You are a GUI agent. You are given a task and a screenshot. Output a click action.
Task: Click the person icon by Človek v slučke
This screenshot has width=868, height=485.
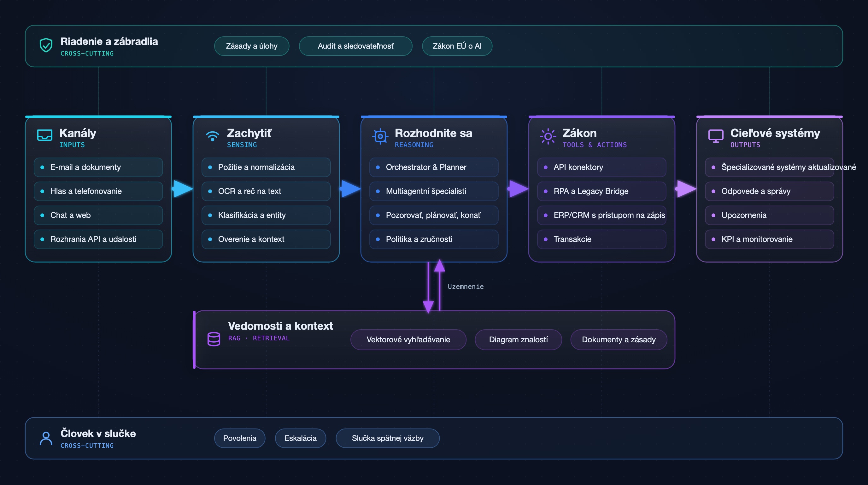[x=46, y=439]
